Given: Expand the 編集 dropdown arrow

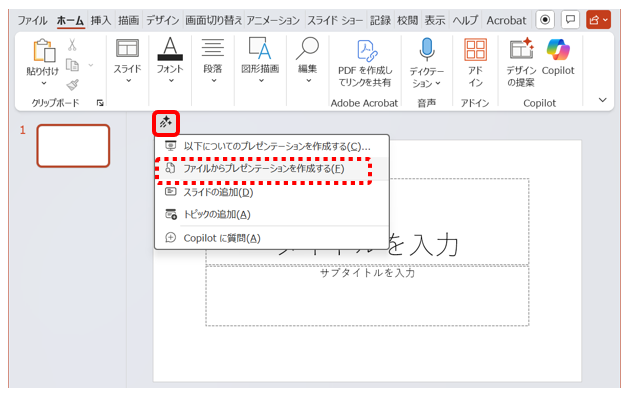Looking at the screenshot, I should point(309,81).
